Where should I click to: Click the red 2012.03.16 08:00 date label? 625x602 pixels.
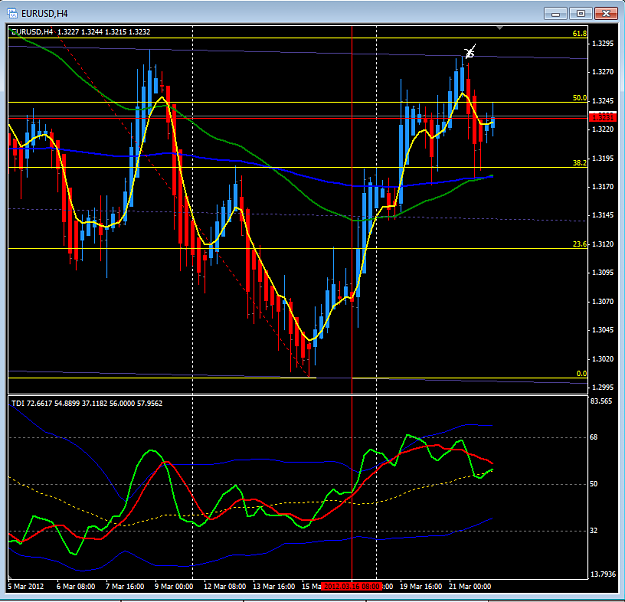[352, 586]
